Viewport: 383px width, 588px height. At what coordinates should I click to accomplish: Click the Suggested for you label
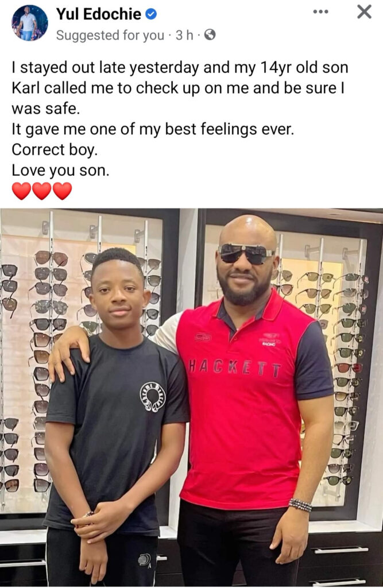pyautogui.click(x=110, y=35)
